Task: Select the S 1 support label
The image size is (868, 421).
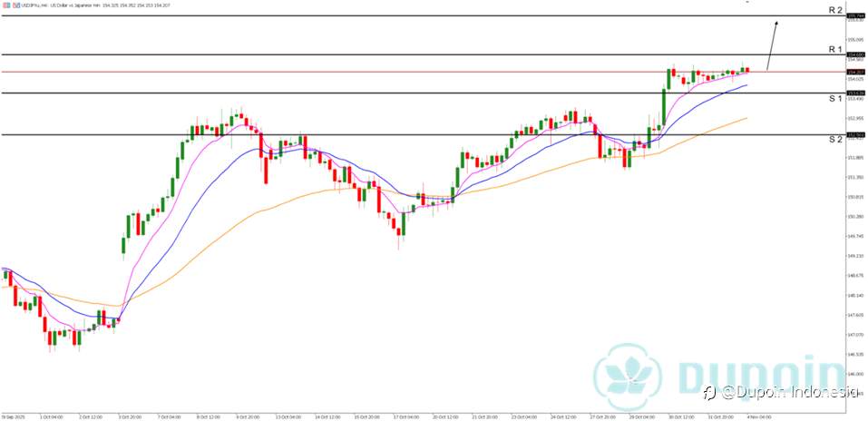Action: pos(835,99)
